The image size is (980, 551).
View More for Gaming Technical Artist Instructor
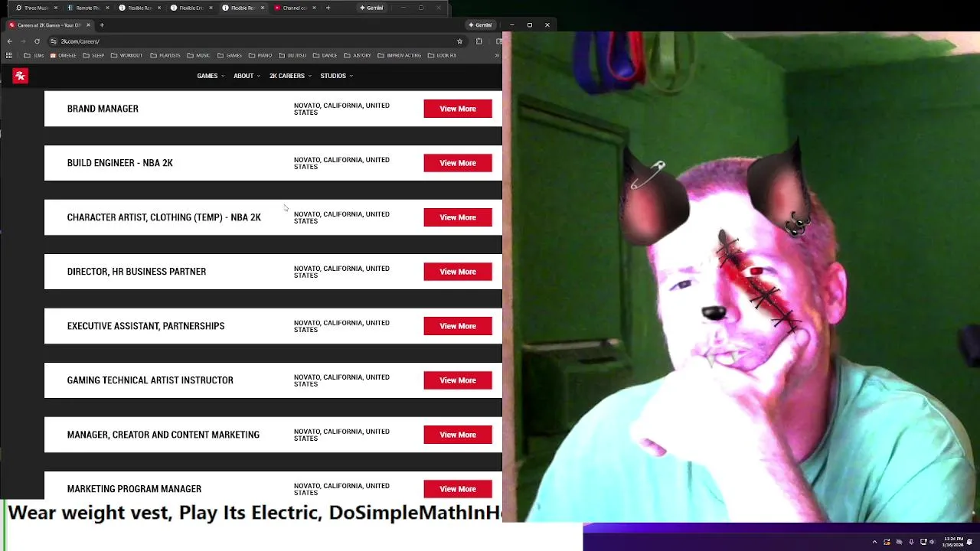pyautogui.click(x=458, y=380)
